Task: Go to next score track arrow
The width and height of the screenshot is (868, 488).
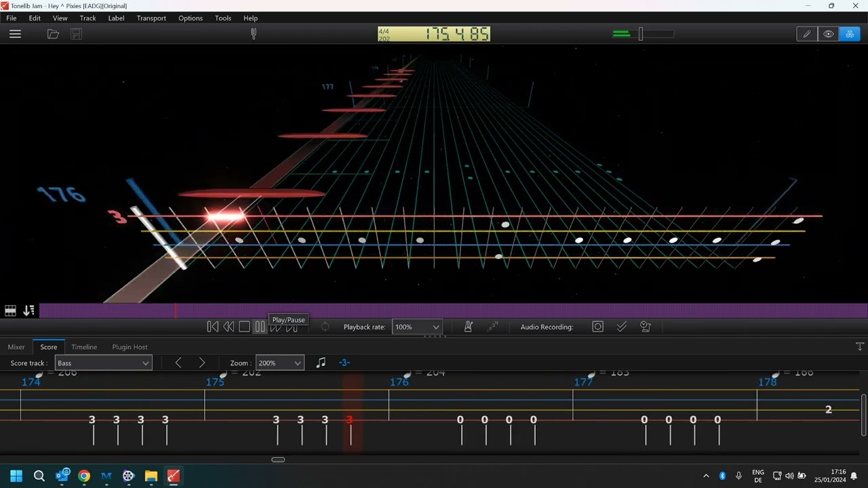Action: tap(201, 363)
